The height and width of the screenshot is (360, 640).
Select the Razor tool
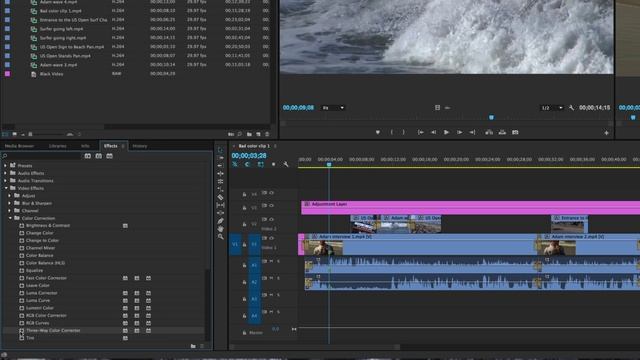point(220,197)
